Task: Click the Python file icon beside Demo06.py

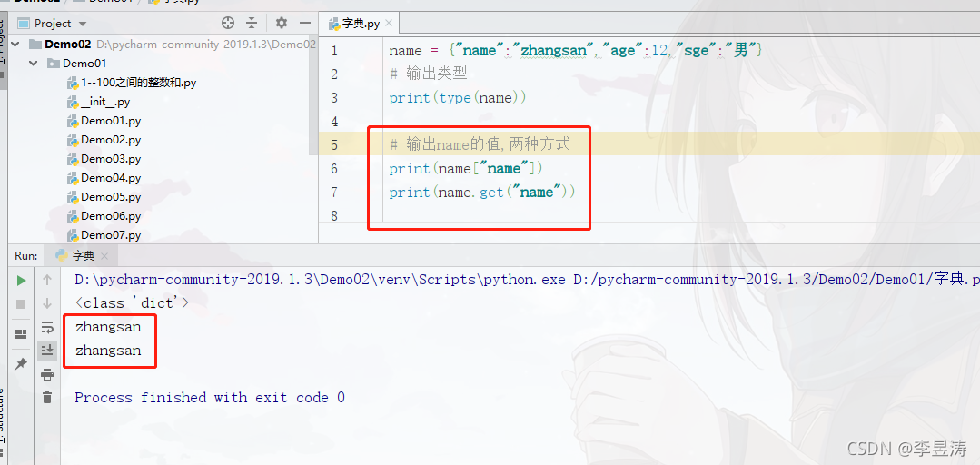Action: click(x=74, y=215)
